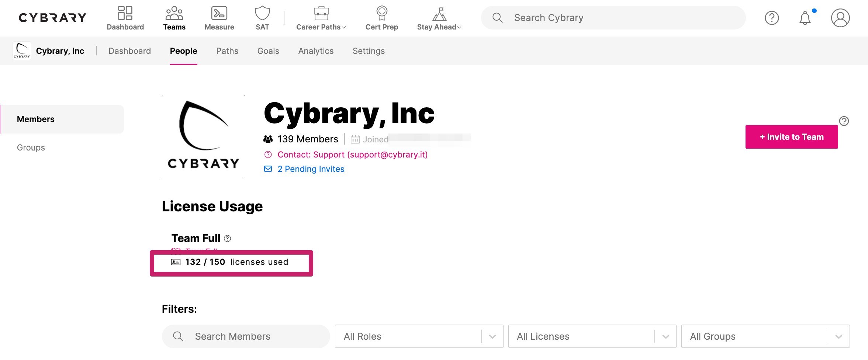Expand the Career Paths menu
The height and width of the screenshot is (360, 868).
click(321, 18)
